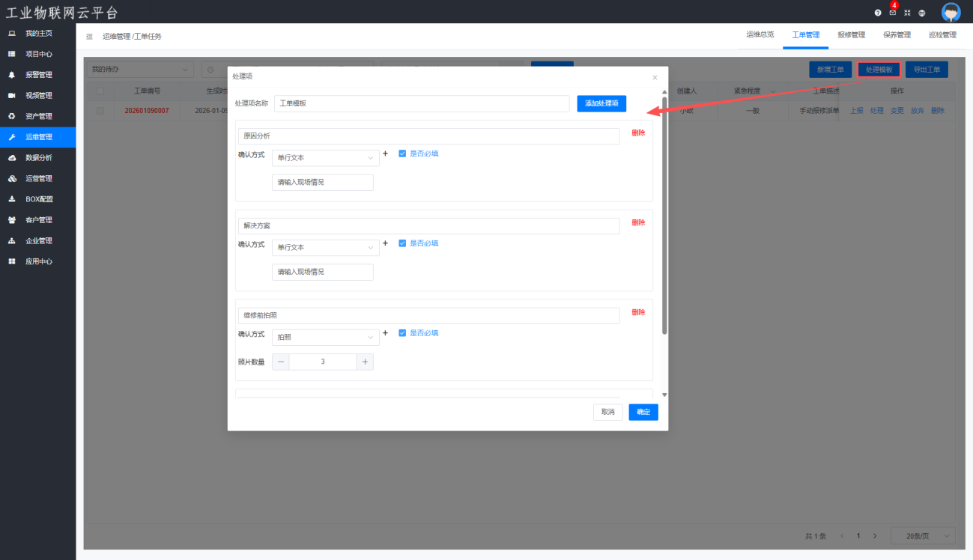This screenshot has width=973, height=560.
Task: Expand the 单行文本 dropdown under 原因分析
Action: pos(325,158)
